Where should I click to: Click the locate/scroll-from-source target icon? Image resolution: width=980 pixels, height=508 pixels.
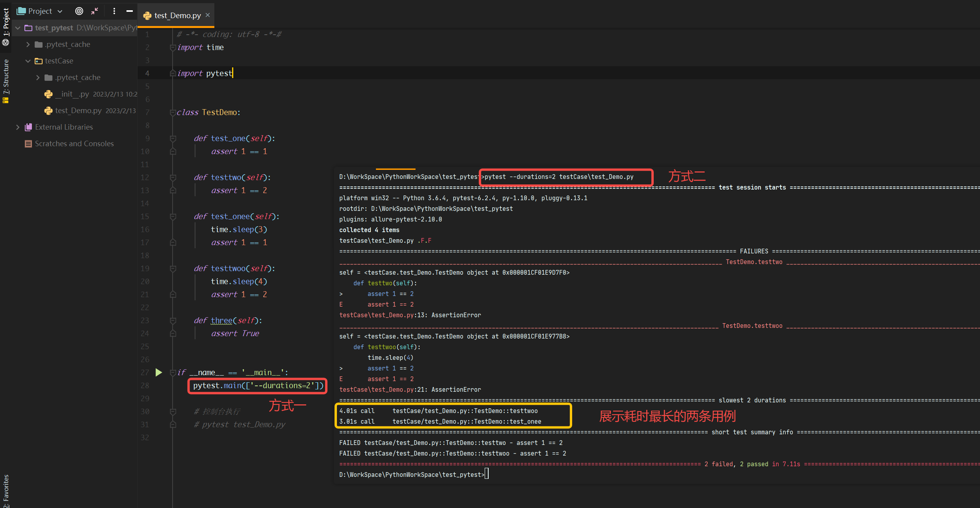tap(79, 11)
